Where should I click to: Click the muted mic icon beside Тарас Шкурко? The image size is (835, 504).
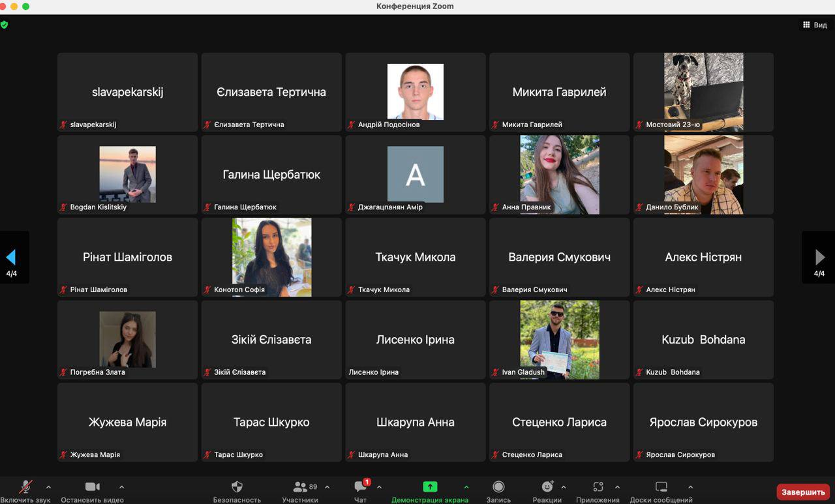click(x=208, y=455)
